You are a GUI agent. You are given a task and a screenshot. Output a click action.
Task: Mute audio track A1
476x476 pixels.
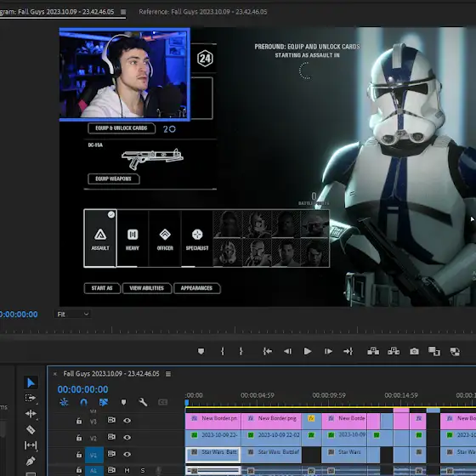click(127, 470)
